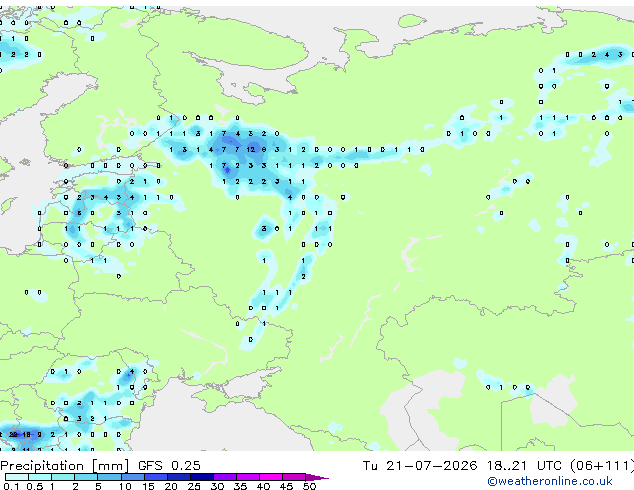Screen dimensions: 634x490
Task: Click the '18..21 UTC' time range text
Action: [x=524, y=465]
